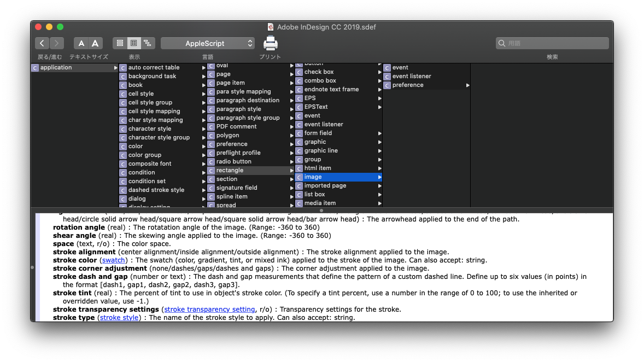Click class icon beside preflight profile
The width and height of the screenshot is (644, 362).
point(210,153)
